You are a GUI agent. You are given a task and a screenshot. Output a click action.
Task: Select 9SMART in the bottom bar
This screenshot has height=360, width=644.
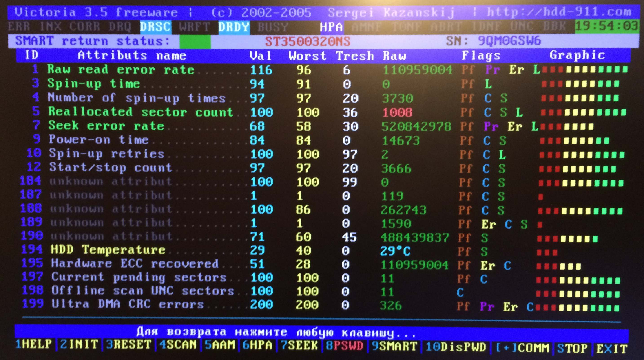click(394, 346)
